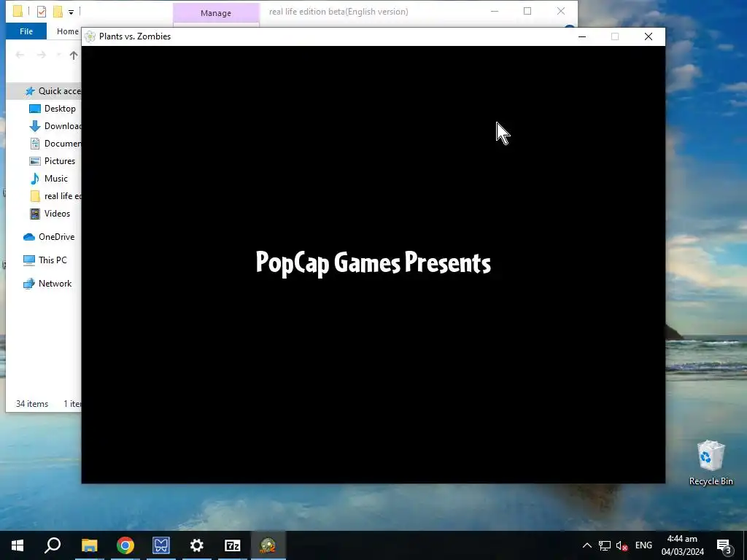747x560 pixels.
Task: Minimize the Plants vs. Zombies window
Action: (x=581, y=36)
